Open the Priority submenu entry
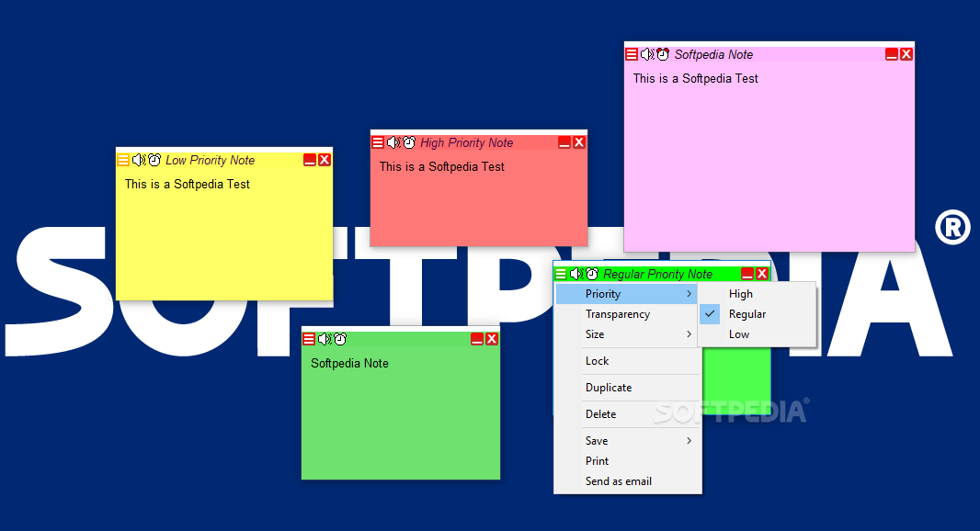 (x=627, y=294)
